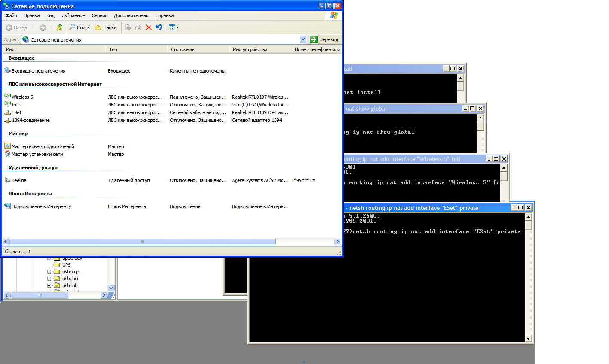
Task: Click the Up folder toolbar icon
Action: point(59,27)
